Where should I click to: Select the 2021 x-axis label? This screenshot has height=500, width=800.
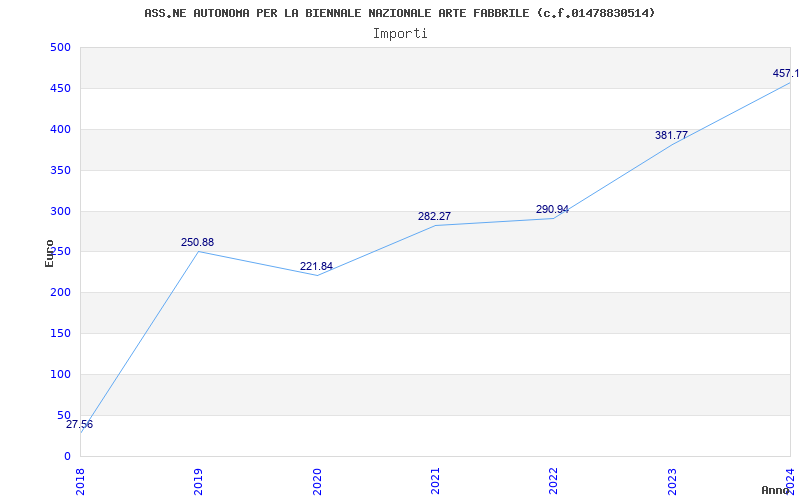[435, 482]
